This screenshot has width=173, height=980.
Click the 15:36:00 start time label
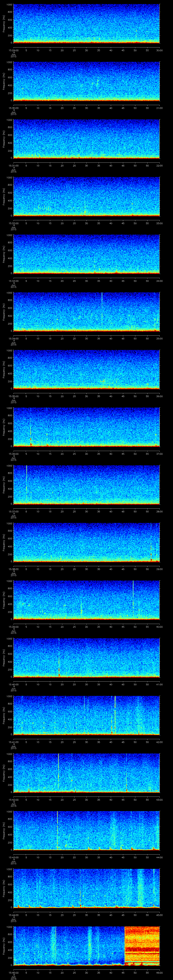click(x=13, y=454)
